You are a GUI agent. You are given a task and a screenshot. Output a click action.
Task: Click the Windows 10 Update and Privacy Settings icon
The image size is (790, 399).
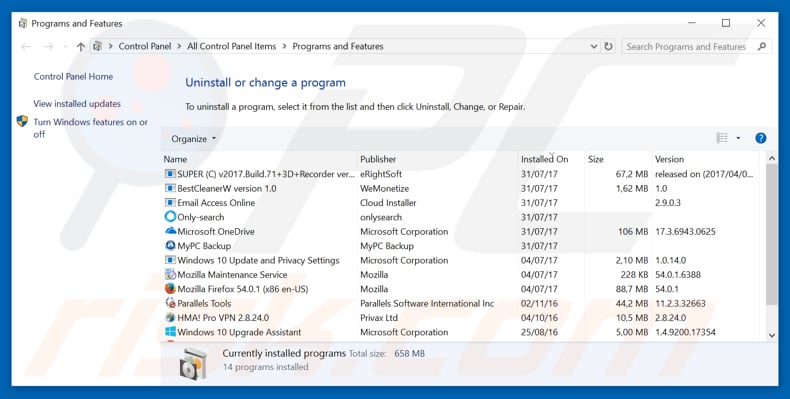(170, 260)
